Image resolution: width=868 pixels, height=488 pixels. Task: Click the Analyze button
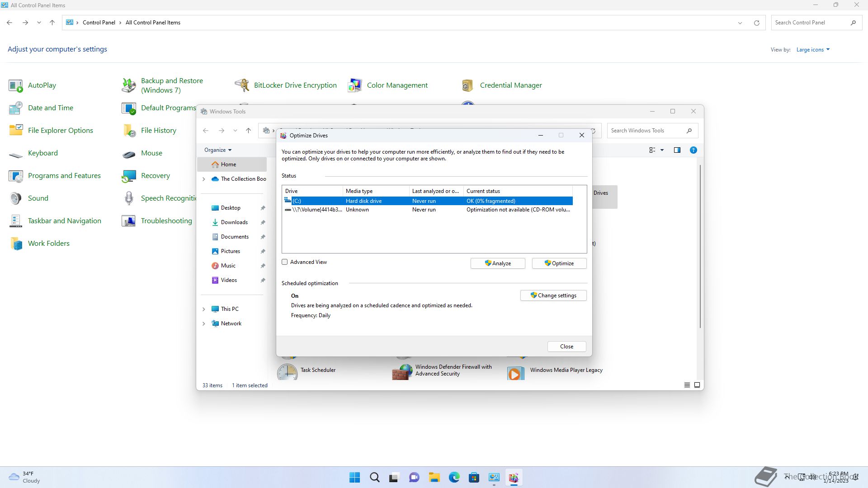(497, 263)
